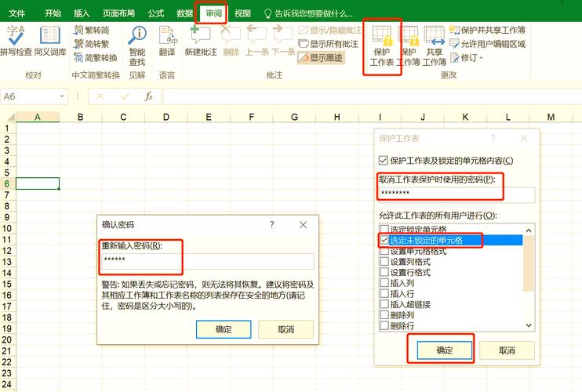582x392 pixels.
Task: Click help question mark in 确认密码 dialog
Action: pos(272,225)
